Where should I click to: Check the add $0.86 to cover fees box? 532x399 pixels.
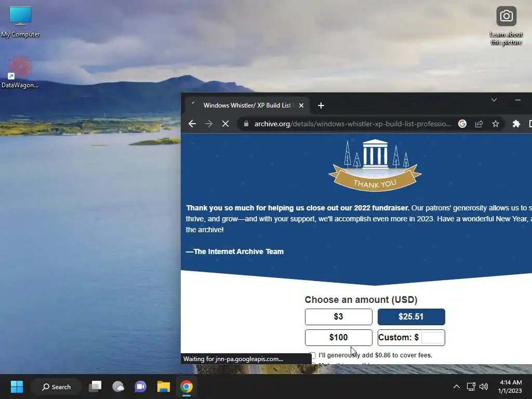pyautogui.click(x=312, y=355)
